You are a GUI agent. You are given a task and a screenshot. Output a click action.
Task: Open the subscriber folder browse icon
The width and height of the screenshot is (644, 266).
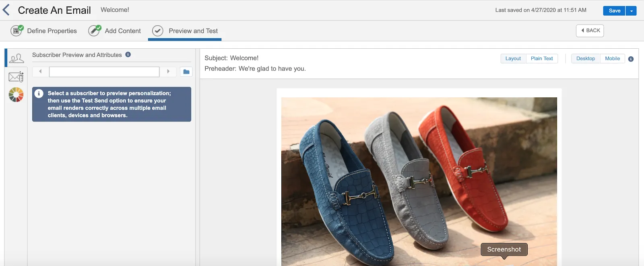186,72
